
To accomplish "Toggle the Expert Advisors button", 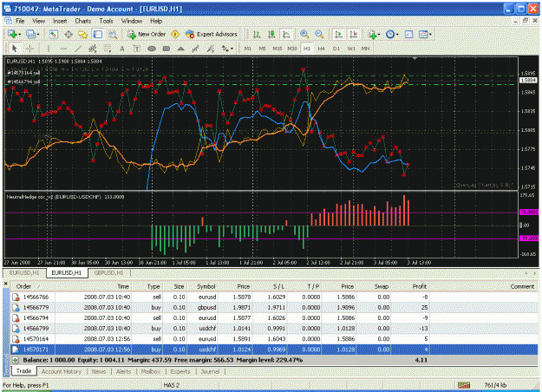I will (x=212, y=34).
